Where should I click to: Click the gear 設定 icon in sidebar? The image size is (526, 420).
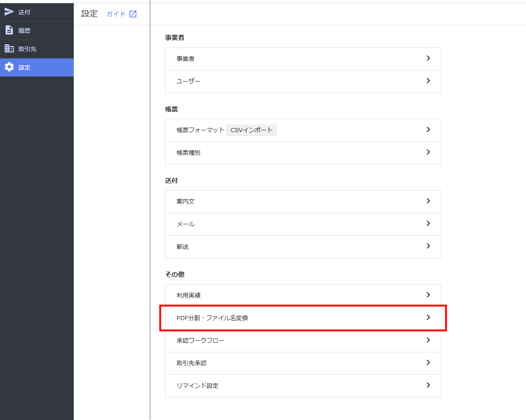(9, 67)
